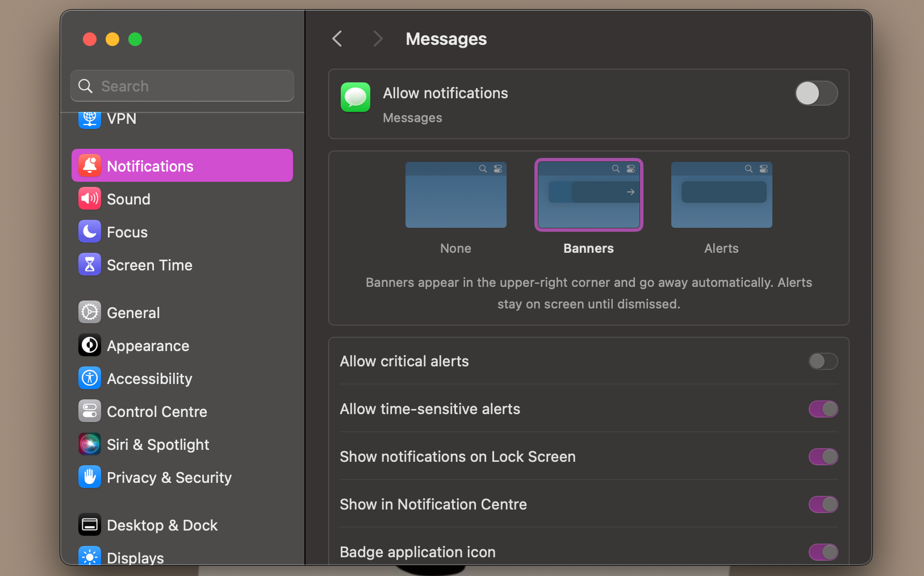Click the Messages app icon
The width and height of the screenshot is (924, 576).
355,97
